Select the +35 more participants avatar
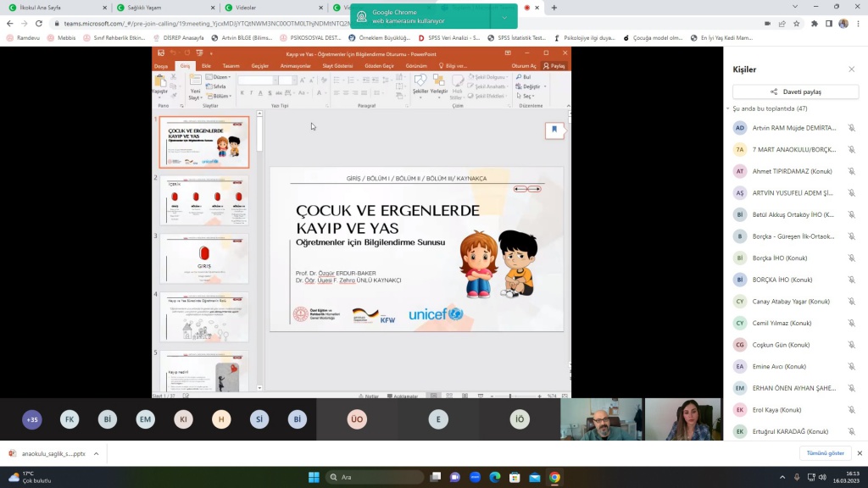 tap(32, 419)
